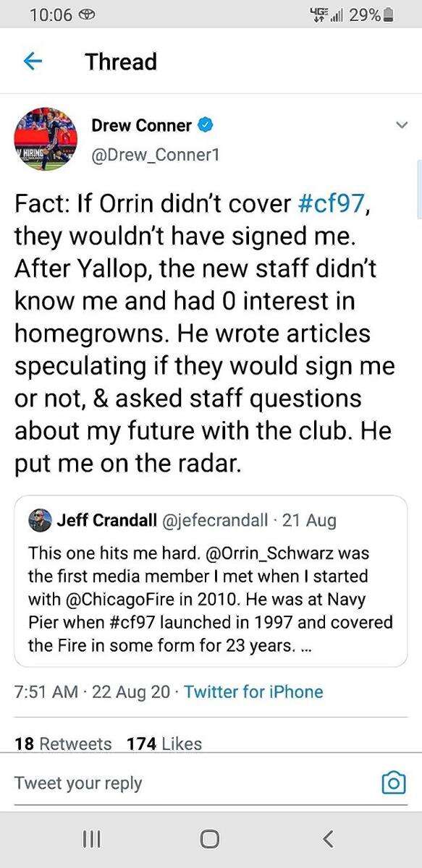
Task: Tap Jeff Crandall's small avatar
Action: (x=39, y=520)
